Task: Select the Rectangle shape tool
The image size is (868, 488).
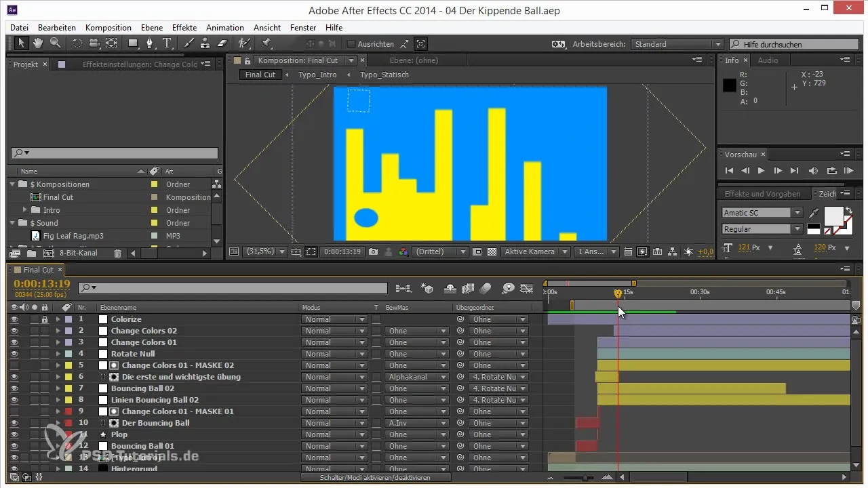Action: [134, 43]
